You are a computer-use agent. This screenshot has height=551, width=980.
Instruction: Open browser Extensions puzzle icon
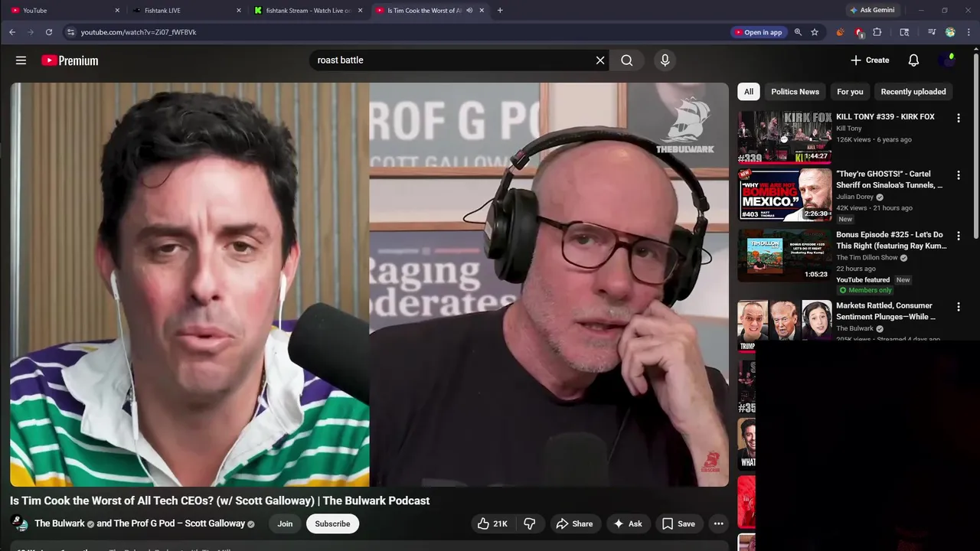coord(877,32)
